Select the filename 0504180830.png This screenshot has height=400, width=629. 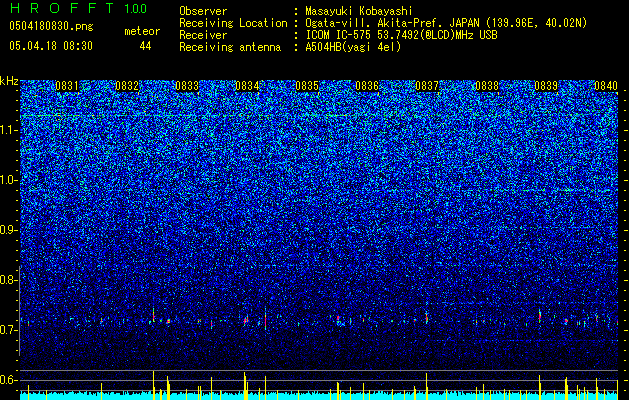51,27
